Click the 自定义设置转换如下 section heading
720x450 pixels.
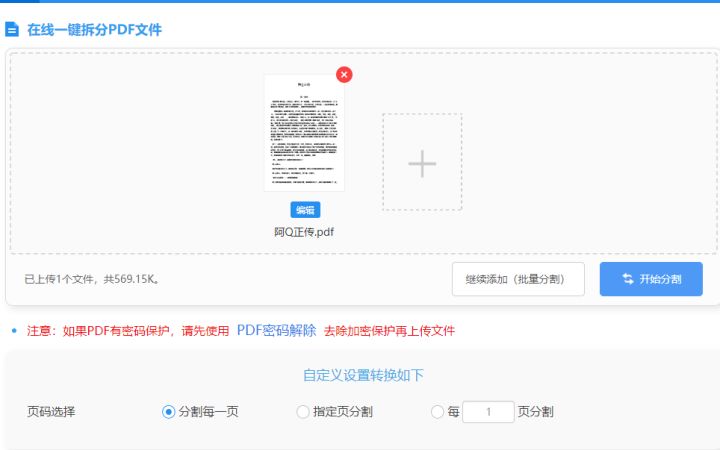[363, 375]
